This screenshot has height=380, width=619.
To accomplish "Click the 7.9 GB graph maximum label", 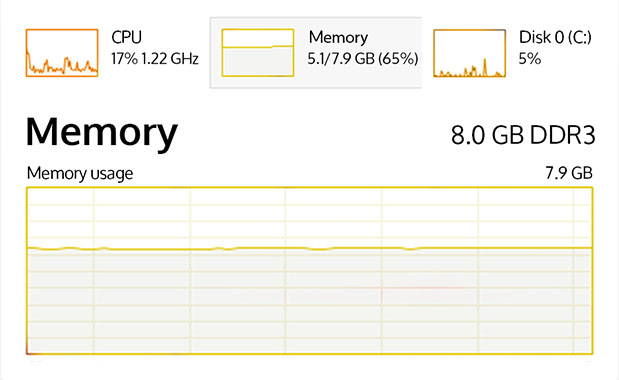I will tap(569, 173).
